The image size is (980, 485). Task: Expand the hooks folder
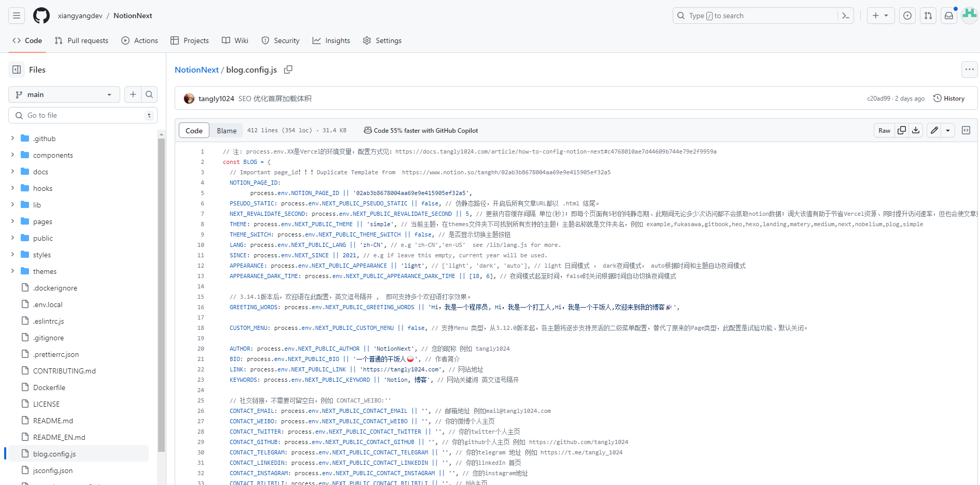click(12, 188)
